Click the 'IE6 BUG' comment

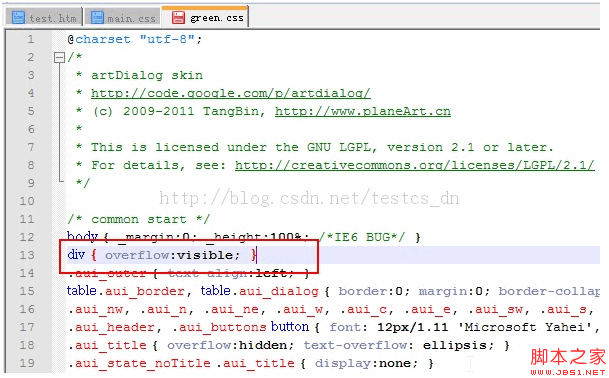point(362,237)
